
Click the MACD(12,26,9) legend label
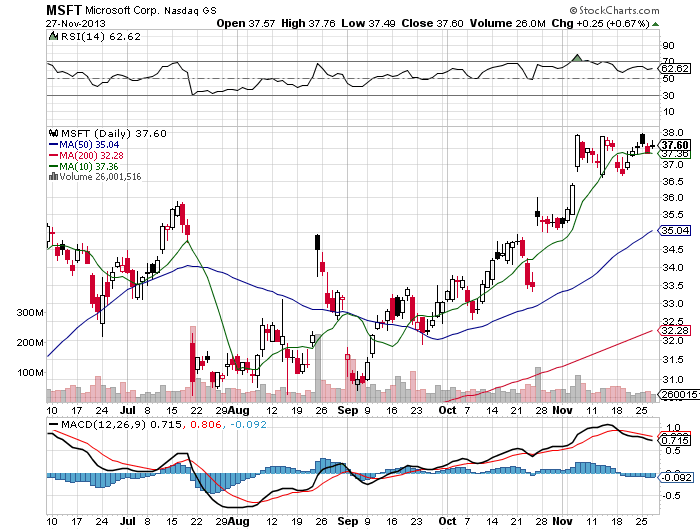click(x=103, y=424)
